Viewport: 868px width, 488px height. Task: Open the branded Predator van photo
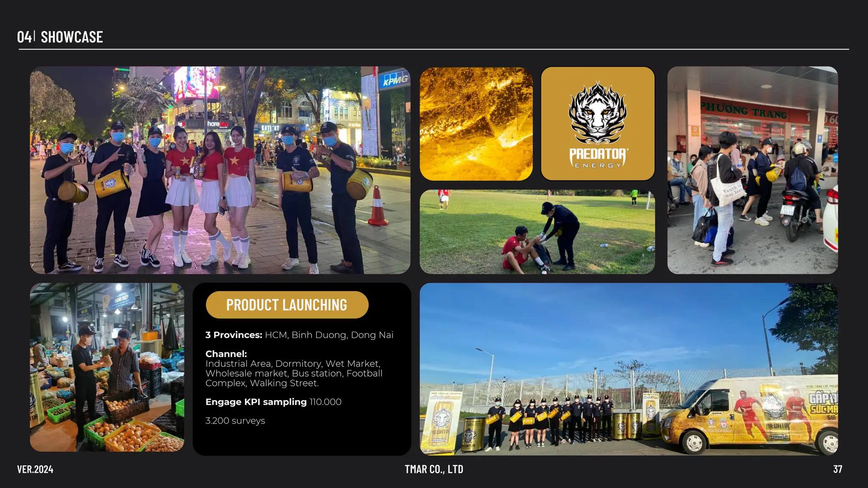[629, 369]
